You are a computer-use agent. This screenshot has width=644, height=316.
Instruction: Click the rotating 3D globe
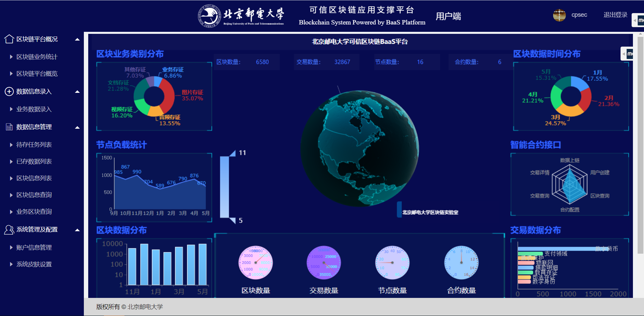tap(360, 148)
